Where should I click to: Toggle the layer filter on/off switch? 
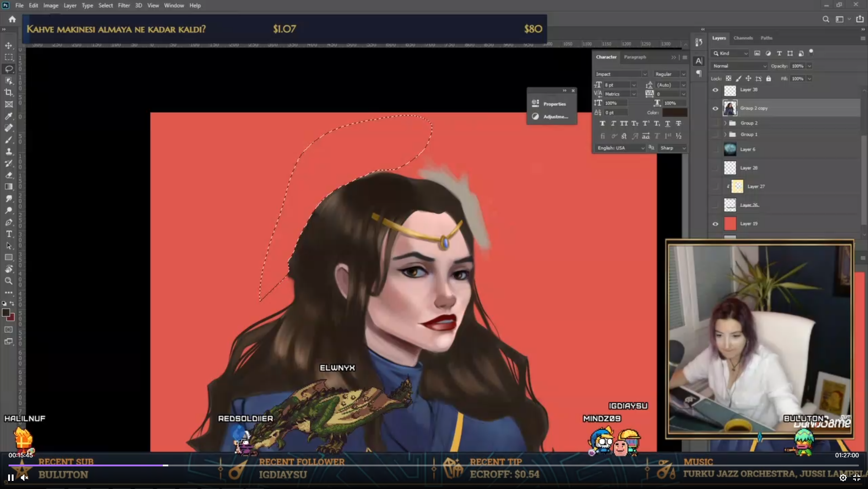(811, 52)
